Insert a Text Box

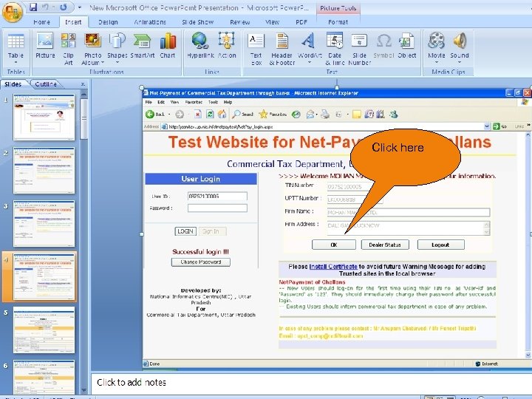[256, 50]
